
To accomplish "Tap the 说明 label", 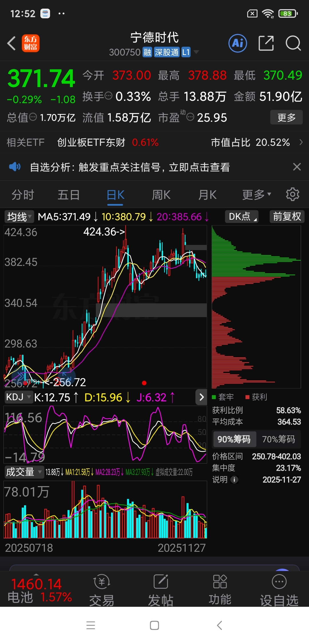I will point(220,480).
